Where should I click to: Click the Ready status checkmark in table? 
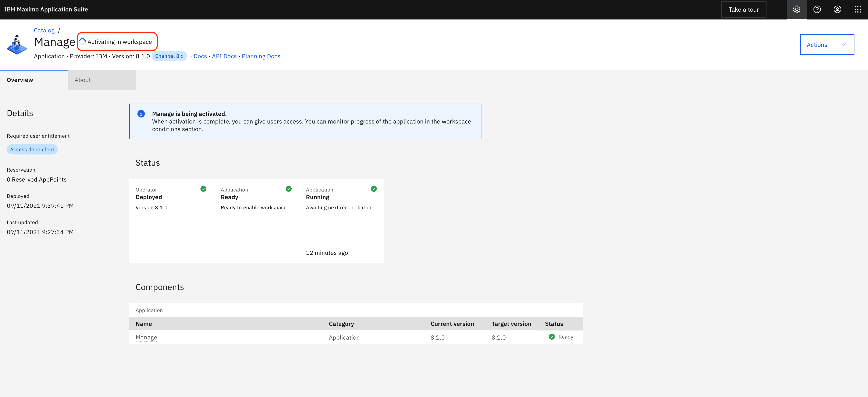pyautogui.click(x=552, y=337)
